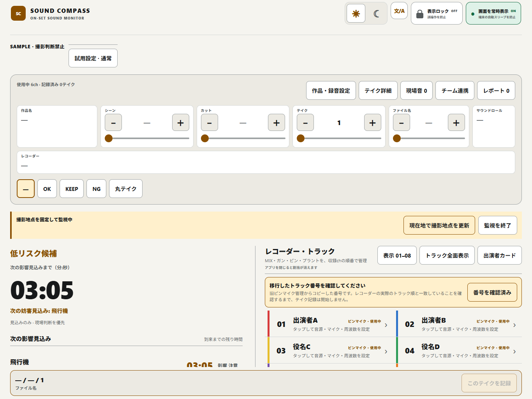The height and width of the screenshot is (399, 532).
Task: Click the ファイル名 slider handle
Action: click(397, 138)
